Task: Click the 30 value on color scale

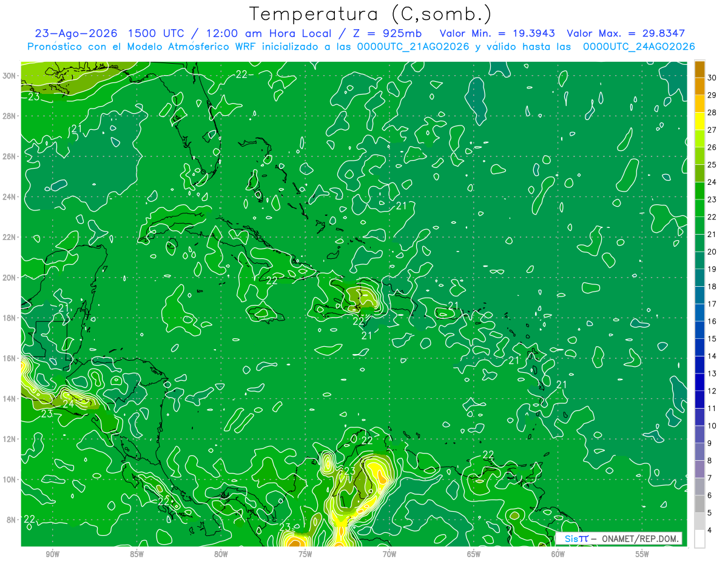Action: 712,77
